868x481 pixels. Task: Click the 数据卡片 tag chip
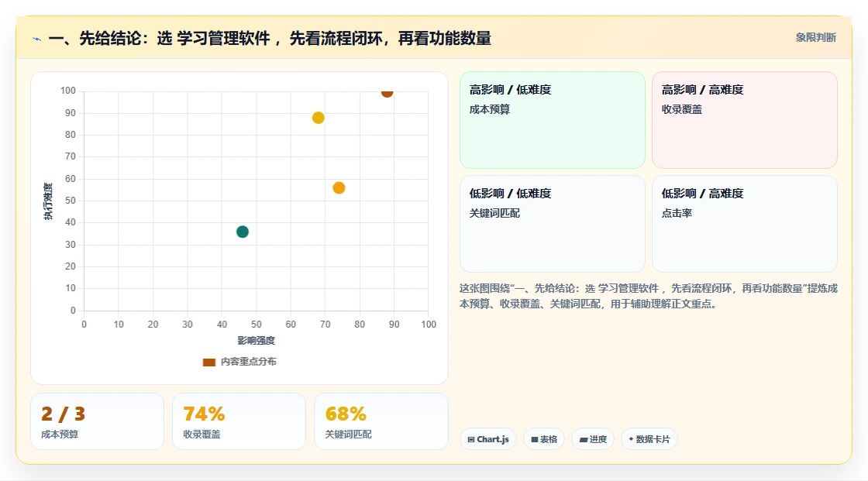pyautogui.click(x=649, y=439)
